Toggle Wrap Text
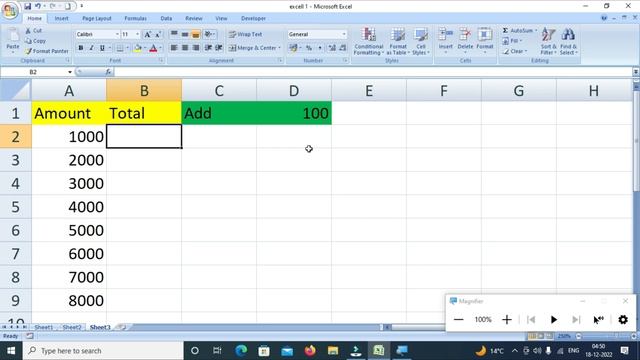This screenshot has height=360, width=640. coord(245,34)
